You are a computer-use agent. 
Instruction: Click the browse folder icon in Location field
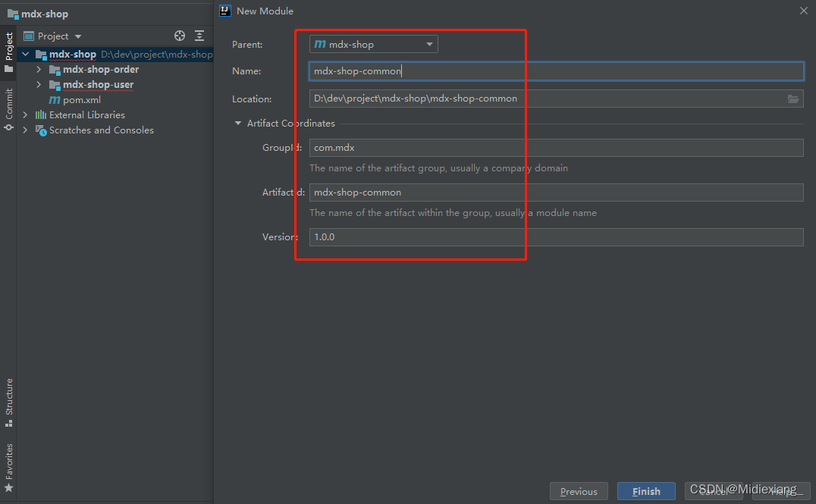[x=792, y=99]
